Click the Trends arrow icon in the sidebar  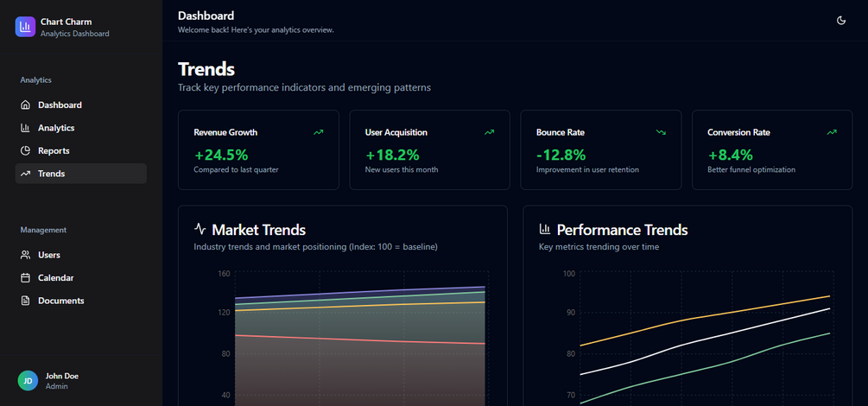25,174
